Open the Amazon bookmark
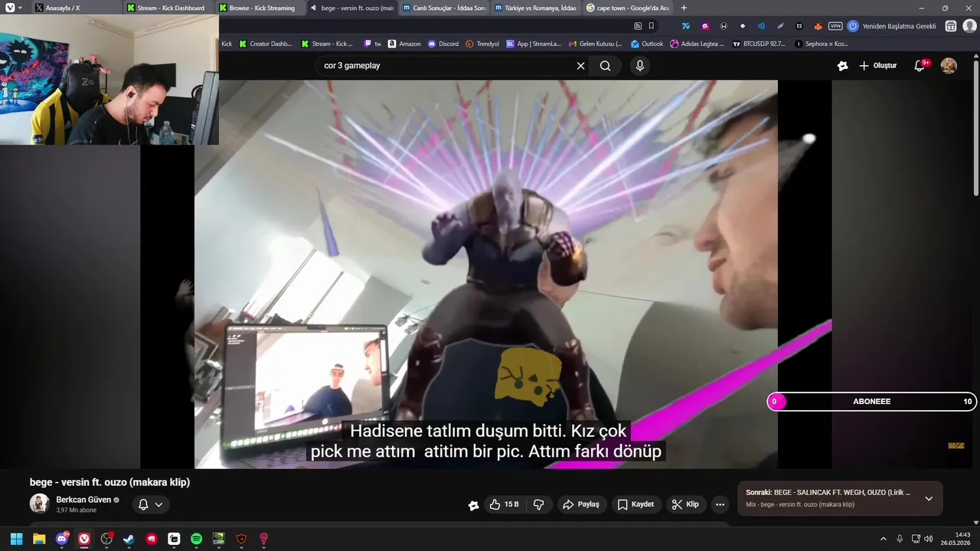The width and height of the screenshot is (980, 551). click(404, 44)
